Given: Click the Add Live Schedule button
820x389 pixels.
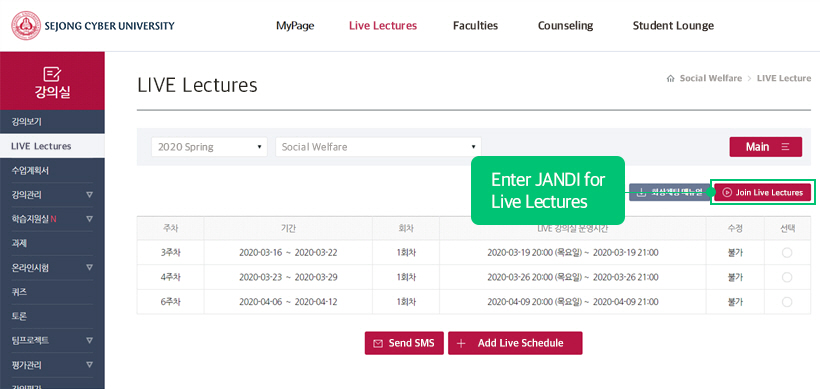Looking at the screenshot, I should click(x=515, y=344).
